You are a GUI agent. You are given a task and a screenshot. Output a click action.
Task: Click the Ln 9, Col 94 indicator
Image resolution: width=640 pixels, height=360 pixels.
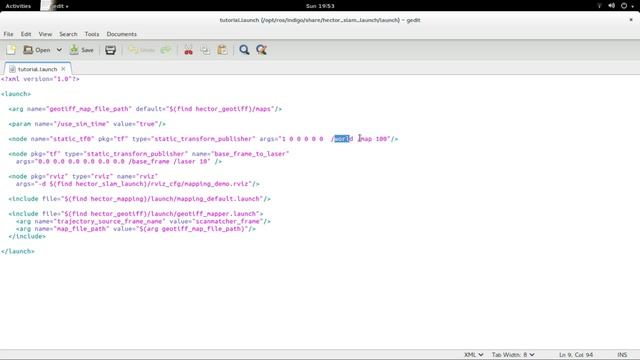(x=576, y=355)
